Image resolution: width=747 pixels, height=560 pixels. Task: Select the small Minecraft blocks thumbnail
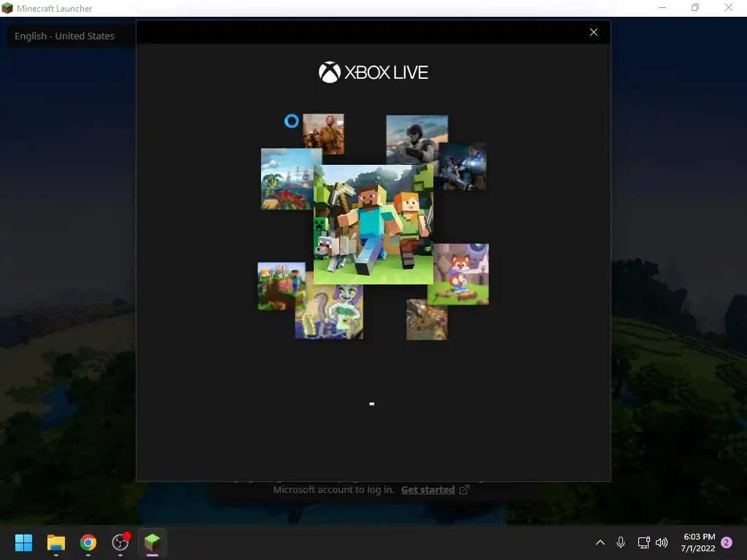281,286
